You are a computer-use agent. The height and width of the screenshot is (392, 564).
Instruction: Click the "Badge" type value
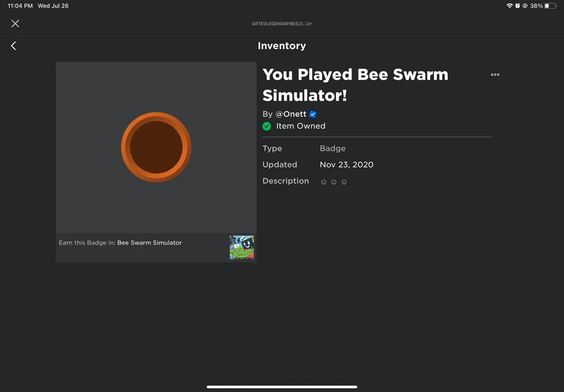coord(333,148)
